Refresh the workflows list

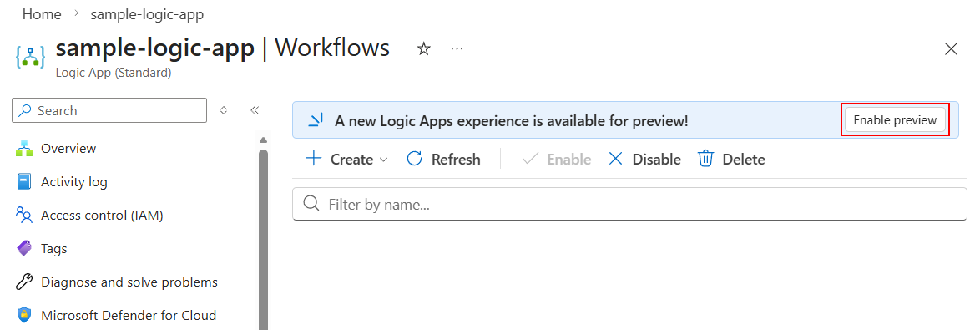click(443, 160)
